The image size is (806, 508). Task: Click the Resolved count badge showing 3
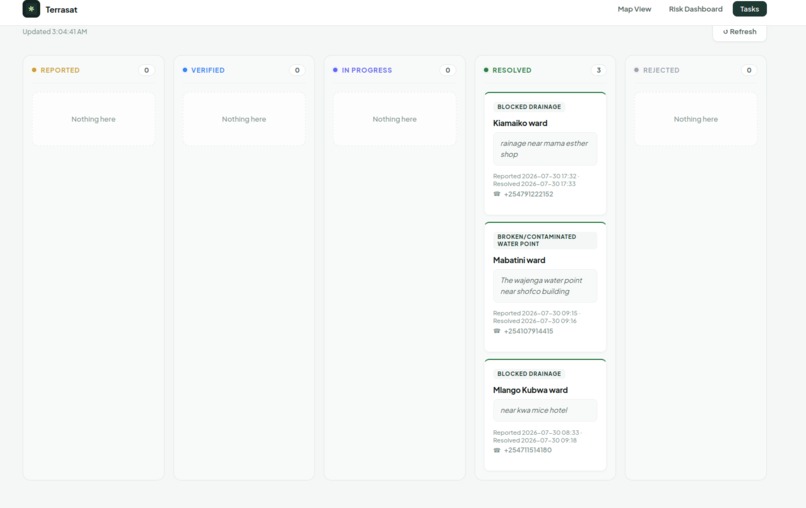598,70
